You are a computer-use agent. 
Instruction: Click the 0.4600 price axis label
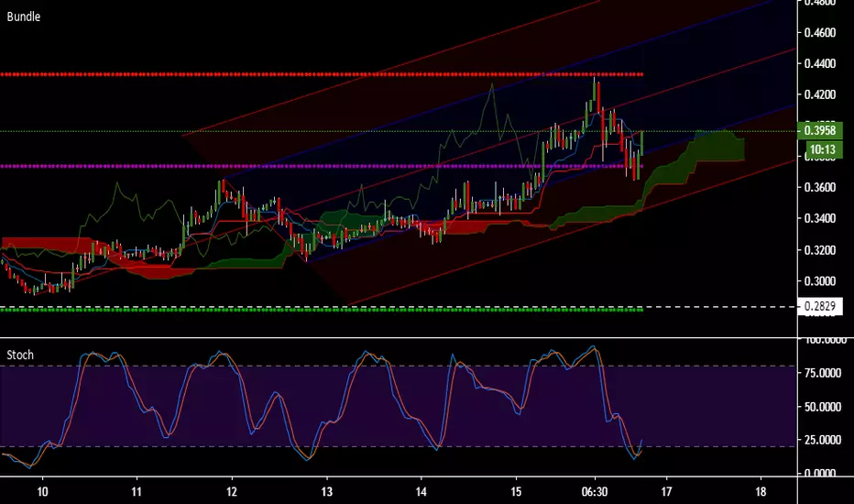click(x=820, y=33)
